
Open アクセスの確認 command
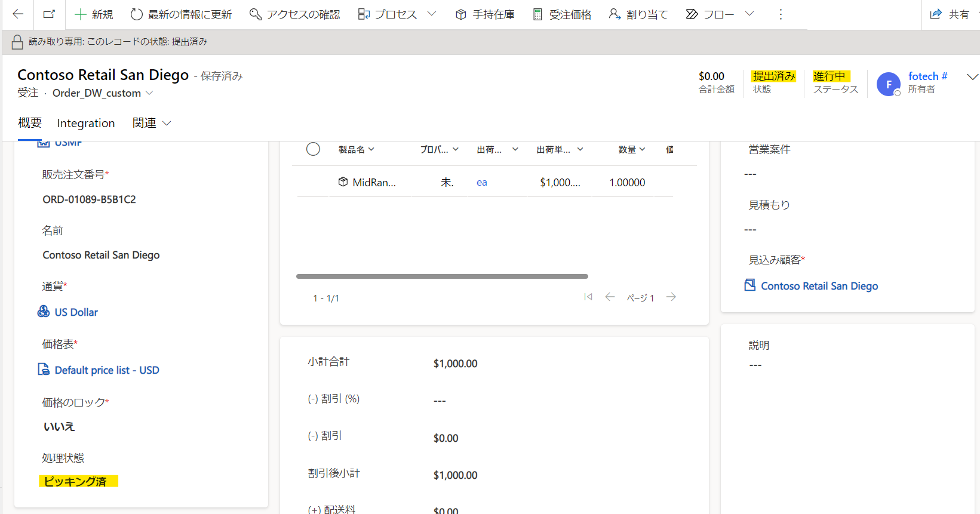pos(294,14)
